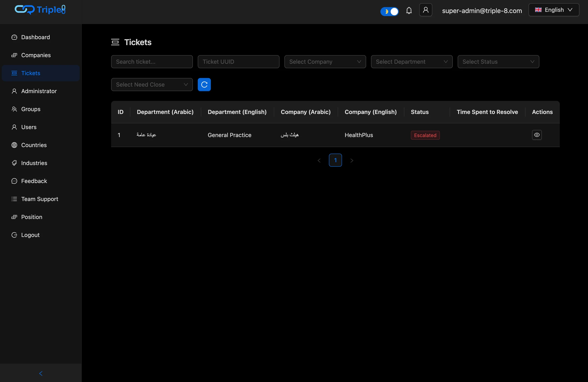This screenshot has height=382, width=588.
Task: Click the Companies sidebar icon
Action: (x=14, y=55)
